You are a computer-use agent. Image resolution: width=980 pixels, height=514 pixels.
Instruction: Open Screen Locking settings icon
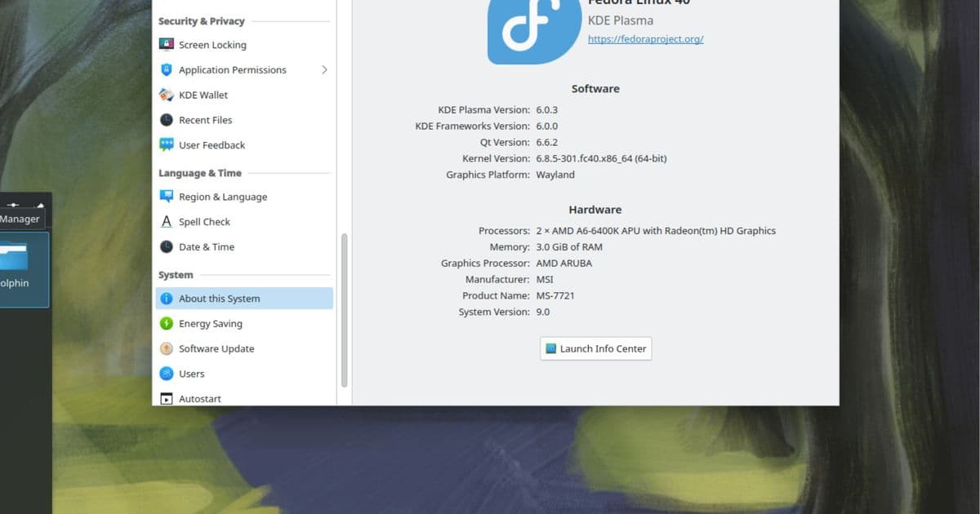click(167, 45)
